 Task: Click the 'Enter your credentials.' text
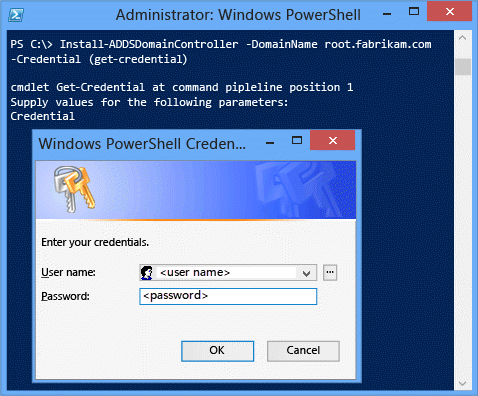coord(95,242)
